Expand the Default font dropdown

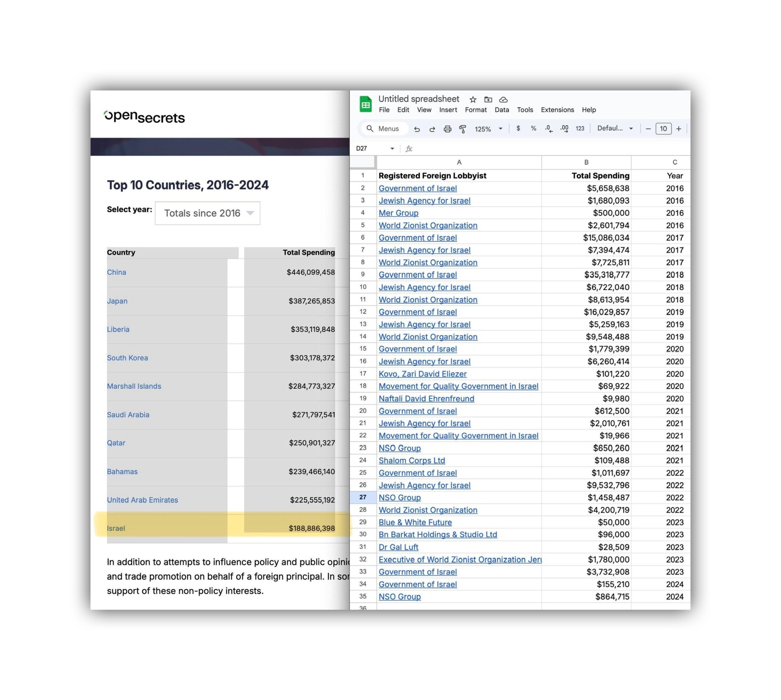[x=615, y=128]
